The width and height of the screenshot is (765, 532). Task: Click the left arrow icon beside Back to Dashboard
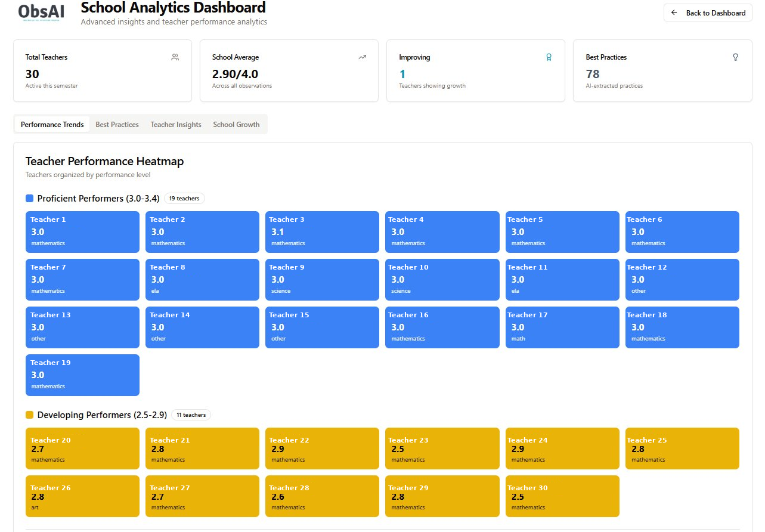674,13
